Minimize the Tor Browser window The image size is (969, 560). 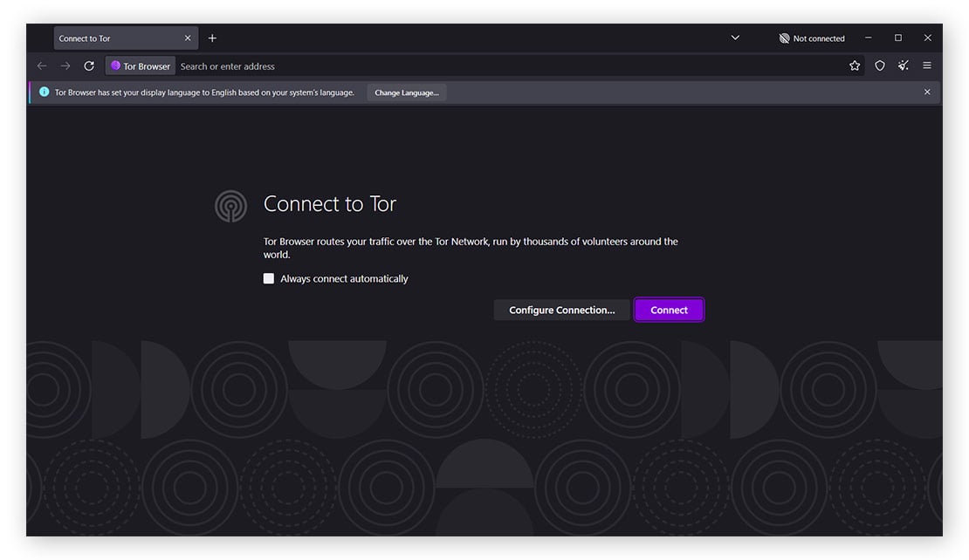[x=869, y=38]
